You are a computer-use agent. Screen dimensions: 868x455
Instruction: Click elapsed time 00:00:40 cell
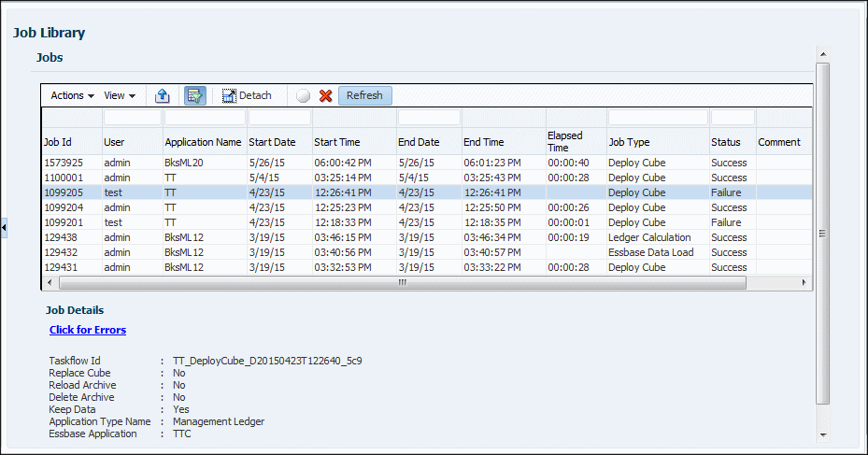pyautogui.click(x=576, y=163)
